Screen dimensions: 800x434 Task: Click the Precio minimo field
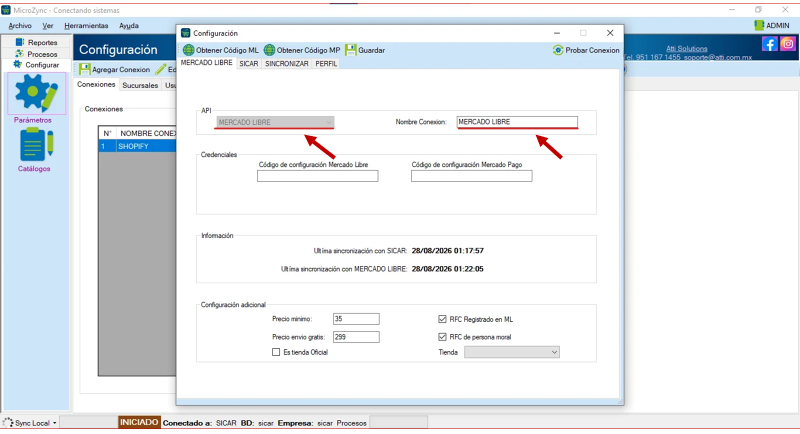[x=356, y=319]
